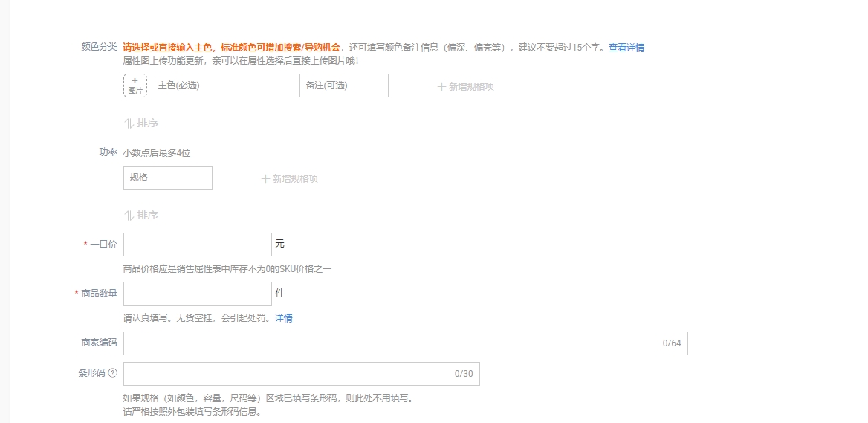Click the 颜色分类 section label
The height and width of the screenshot is (423, 868).
[x=99, y=47]
